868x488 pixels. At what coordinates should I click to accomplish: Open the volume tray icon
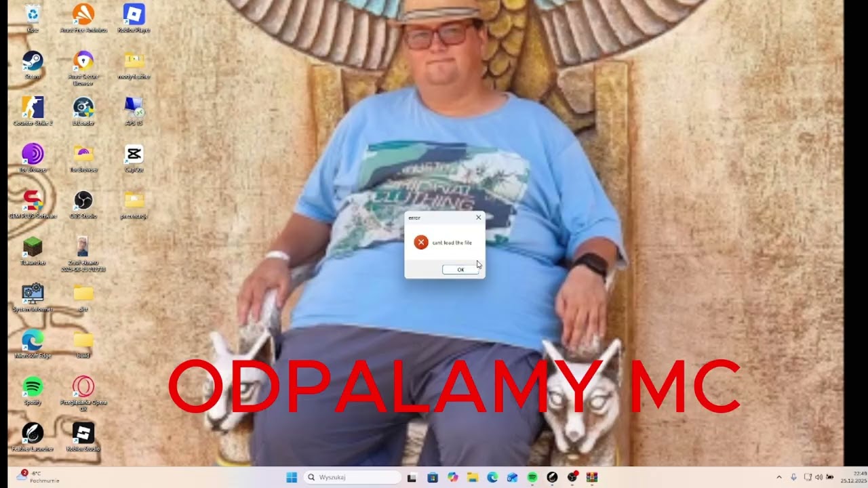[818, 477]
